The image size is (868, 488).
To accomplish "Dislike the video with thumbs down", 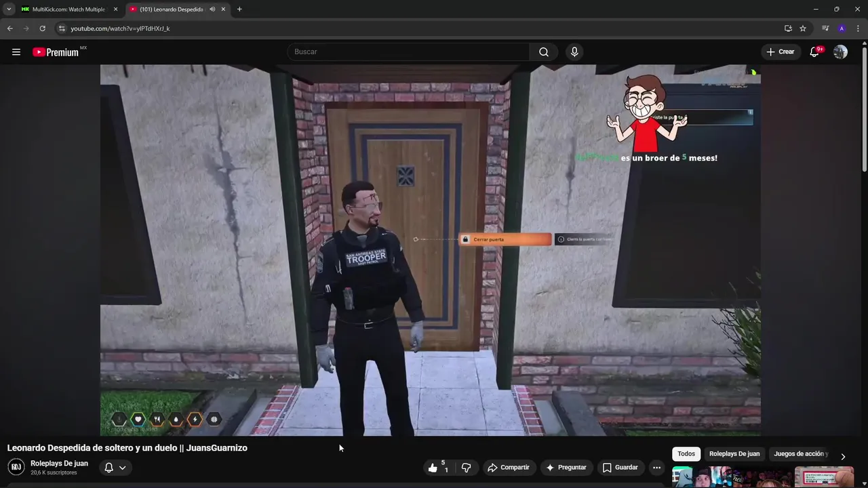I will (x=466, y=468).
